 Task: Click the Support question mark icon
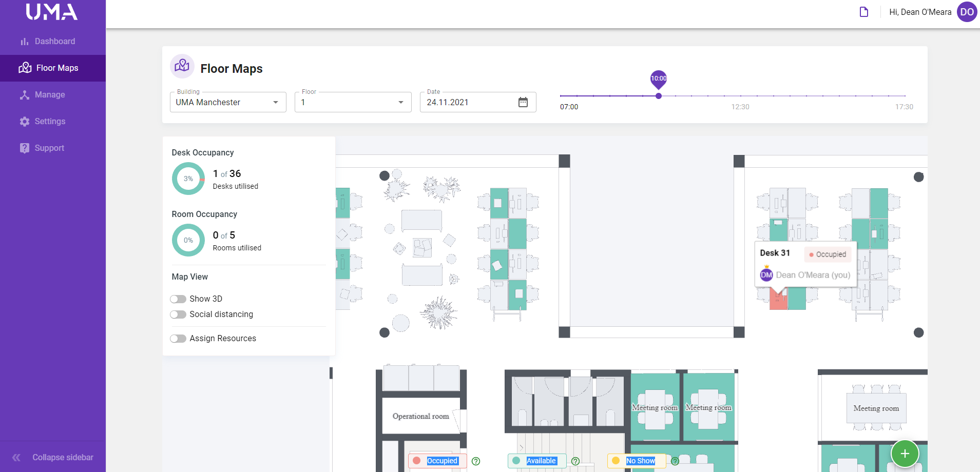[25, 148]
